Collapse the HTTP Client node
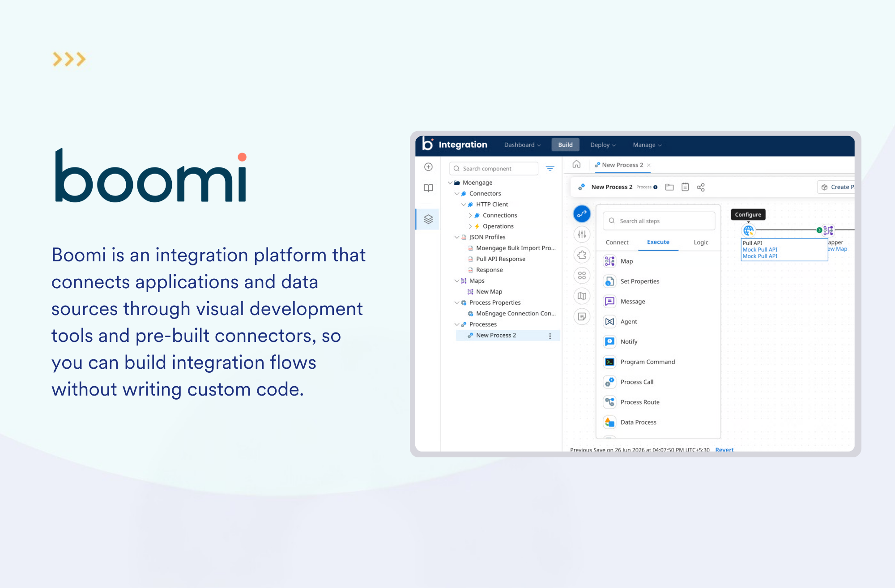 tap(464, 205)
